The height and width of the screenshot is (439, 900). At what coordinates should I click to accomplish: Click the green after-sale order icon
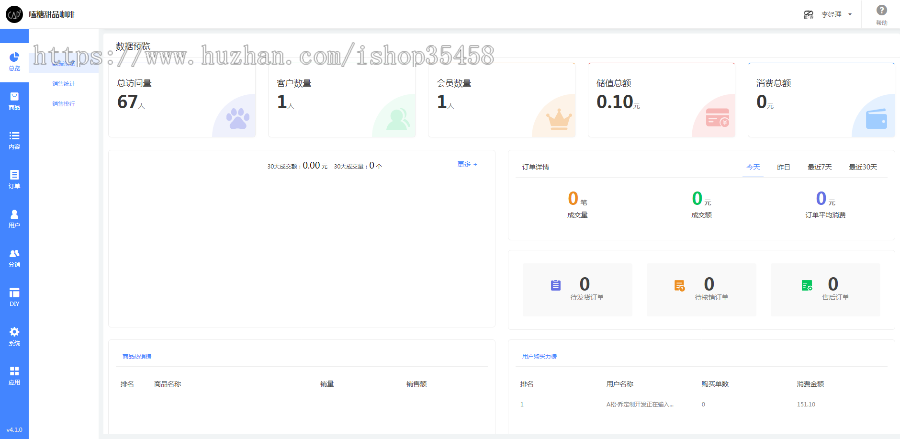(x=807, y=285)
